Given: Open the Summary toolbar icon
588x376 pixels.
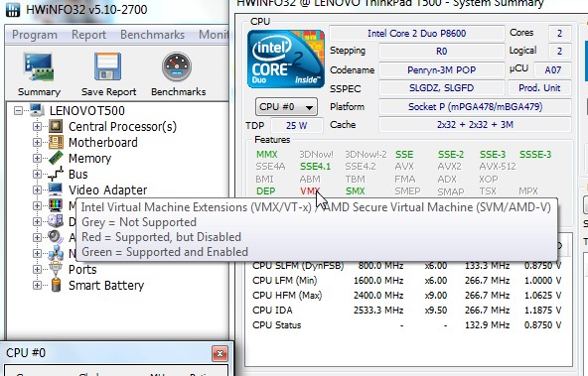Looking at the screenshot, I should [39, 67].
